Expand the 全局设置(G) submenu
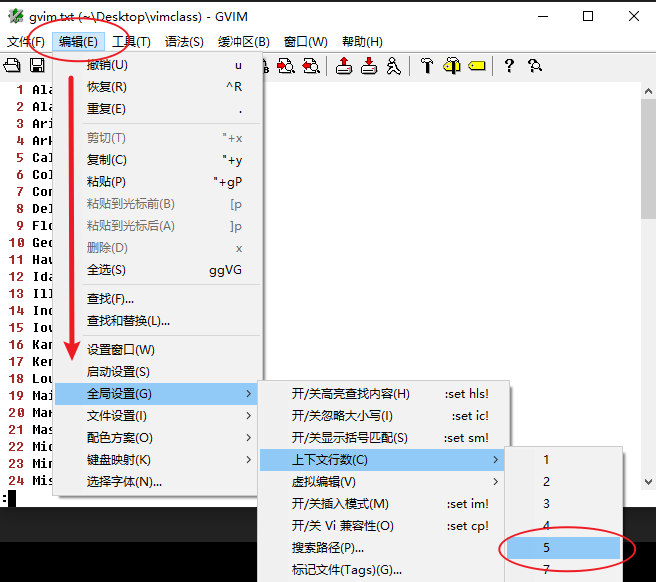The image size is (656, 582). point(157,394)
